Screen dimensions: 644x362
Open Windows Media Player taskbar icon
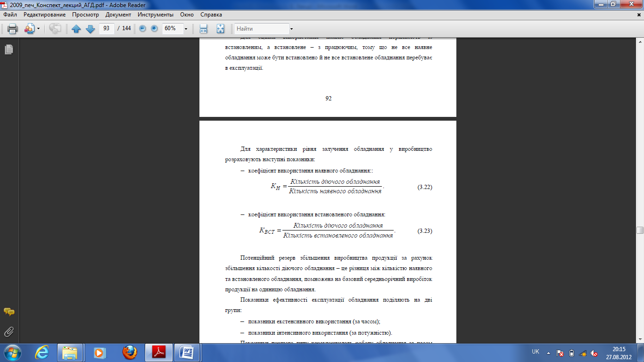(99, 353)
